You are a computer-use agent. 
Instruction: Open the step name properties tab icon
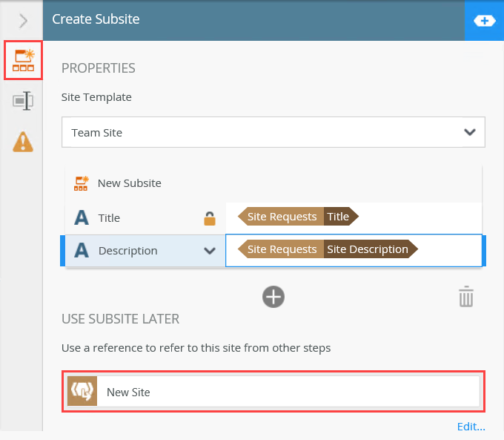[23, 102]
